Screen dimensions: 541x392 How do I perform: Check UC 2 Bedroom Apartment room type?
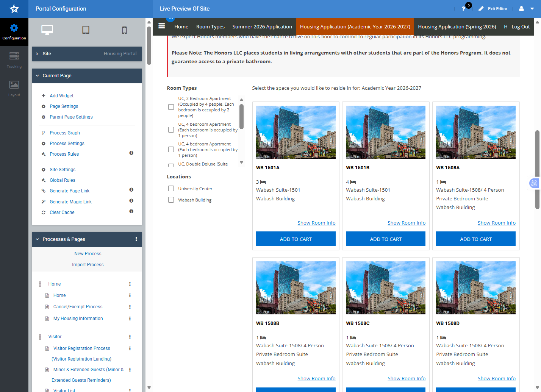[x=171, y=107]
